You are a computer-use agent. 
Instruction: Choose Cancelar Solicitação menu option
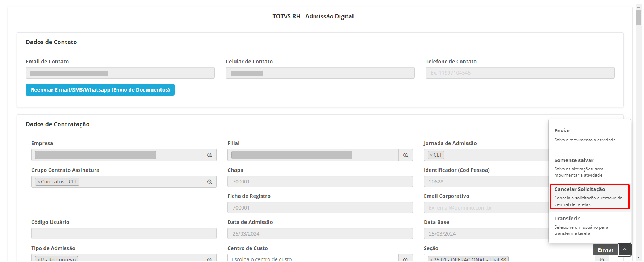pyautogui.click(x=590, y=196)
